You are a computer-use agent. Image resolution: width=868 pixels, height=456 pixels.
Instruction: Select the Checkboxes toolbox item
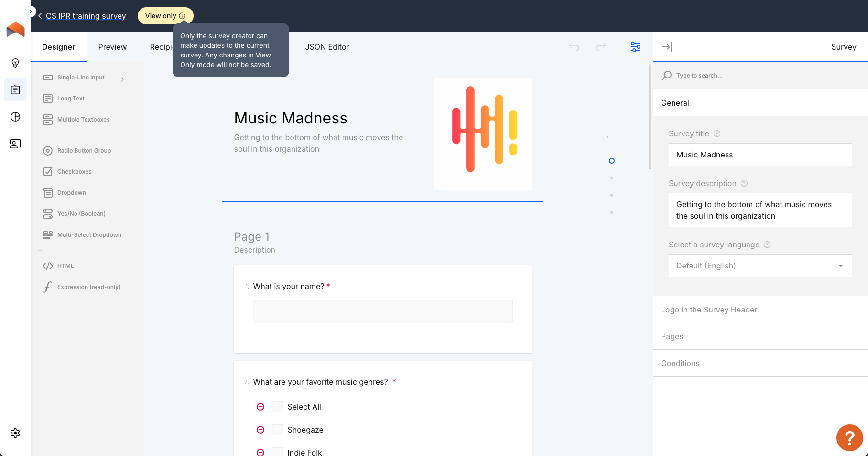pos(67,172)
